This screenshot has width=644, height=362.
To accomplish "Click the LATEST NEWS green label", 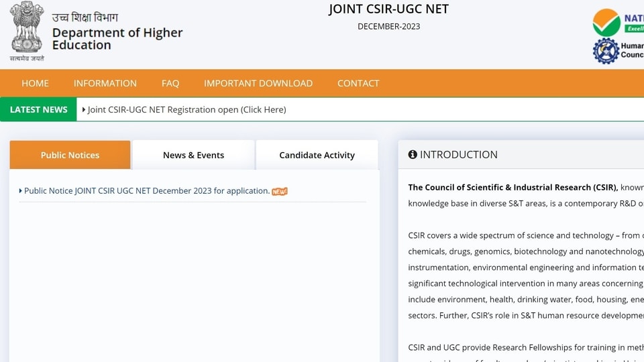I will [39, 109].
